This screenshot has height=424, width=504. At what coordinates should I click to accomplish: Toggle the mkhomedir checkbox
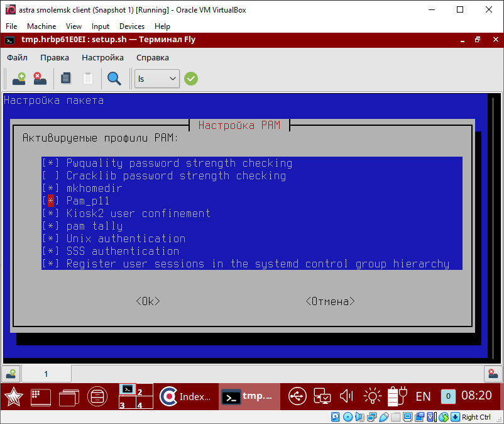[51, 188]
